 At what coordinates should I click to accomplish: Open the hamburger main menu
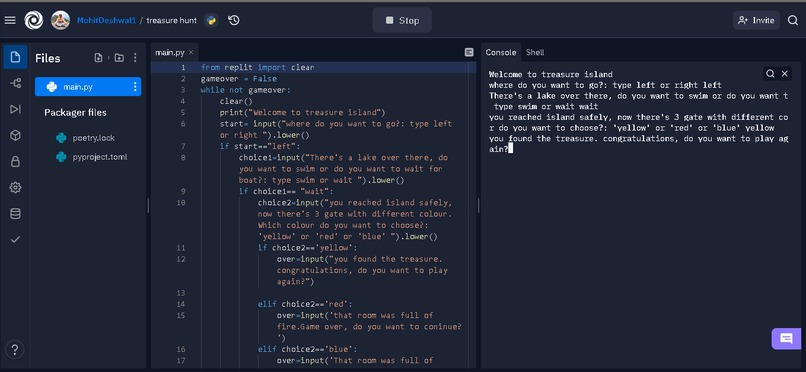(10, 21)
